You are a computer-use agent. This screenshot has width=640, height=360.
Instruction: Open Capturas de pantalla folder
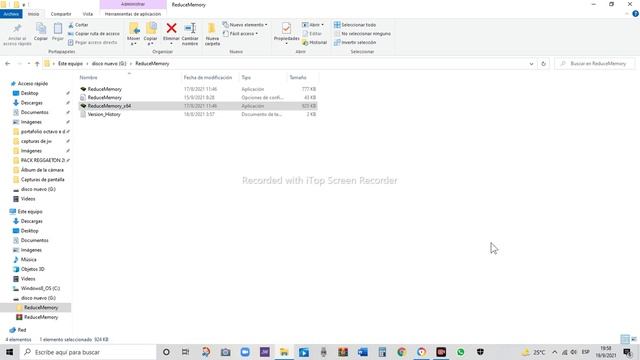point(42,180)
